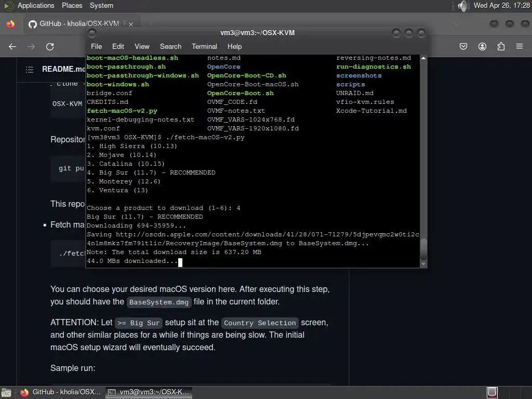Click the terminal scrollbar thumb

pyautogui.click(x=423, y=249)
